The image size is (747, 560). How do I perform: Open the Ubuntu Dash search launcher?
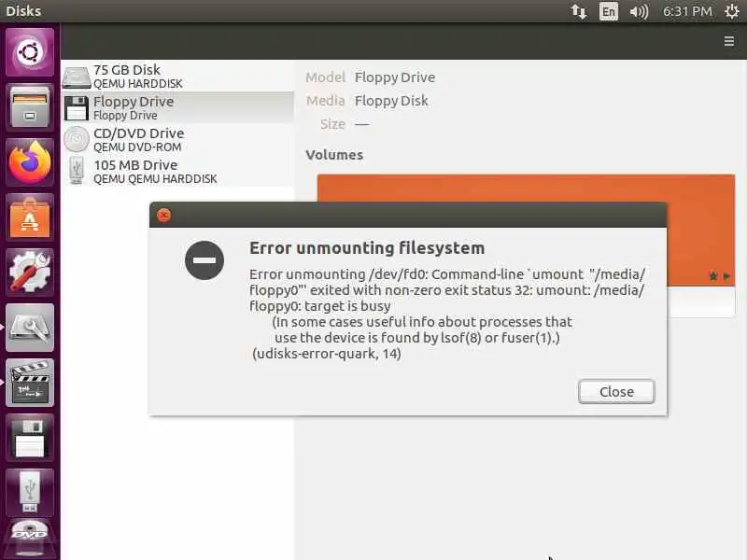tap(30, 52)
